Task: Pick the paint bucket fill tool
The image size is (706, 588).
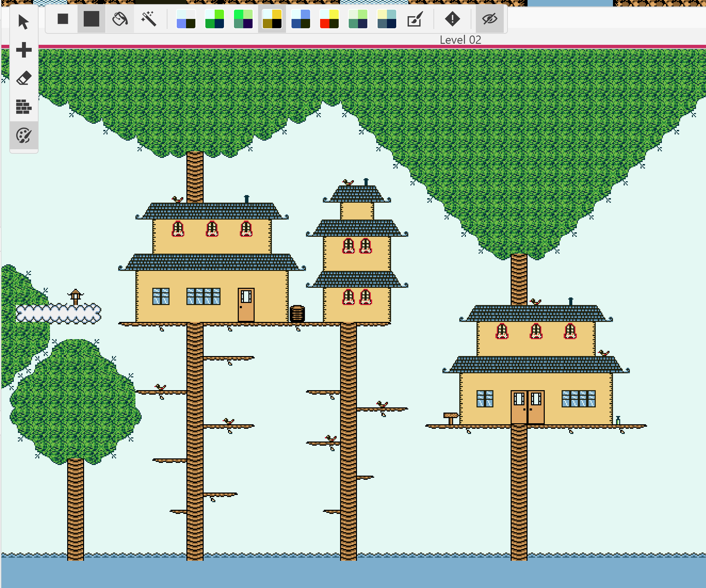Action: coord(120,19)
